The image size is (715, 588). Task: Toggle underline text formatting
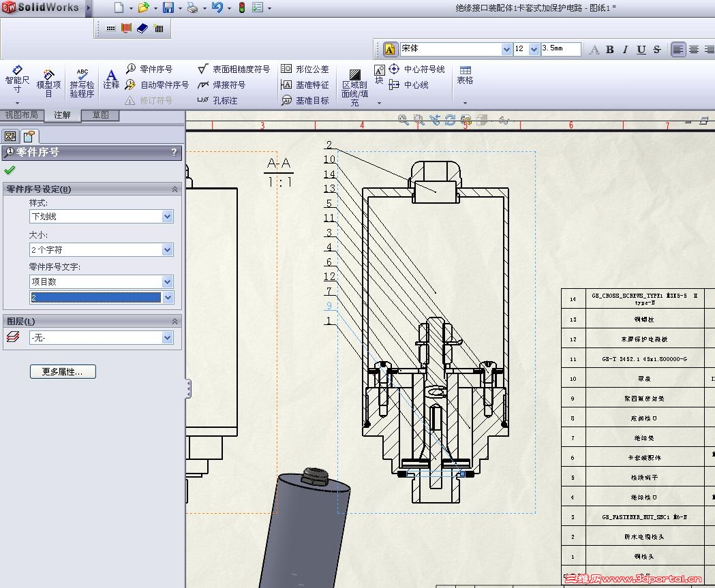point(641,49)
